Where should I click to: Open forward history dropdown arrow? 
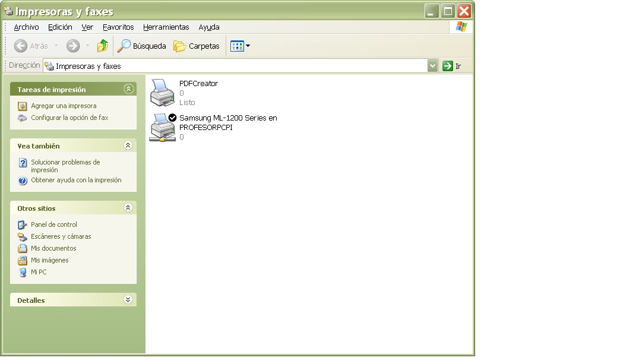[87, 46]
